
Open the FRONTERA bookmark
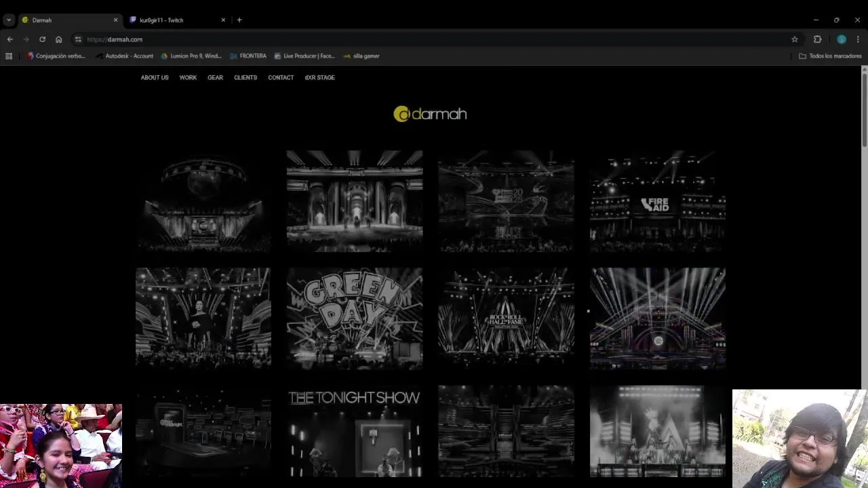point(249,56)
